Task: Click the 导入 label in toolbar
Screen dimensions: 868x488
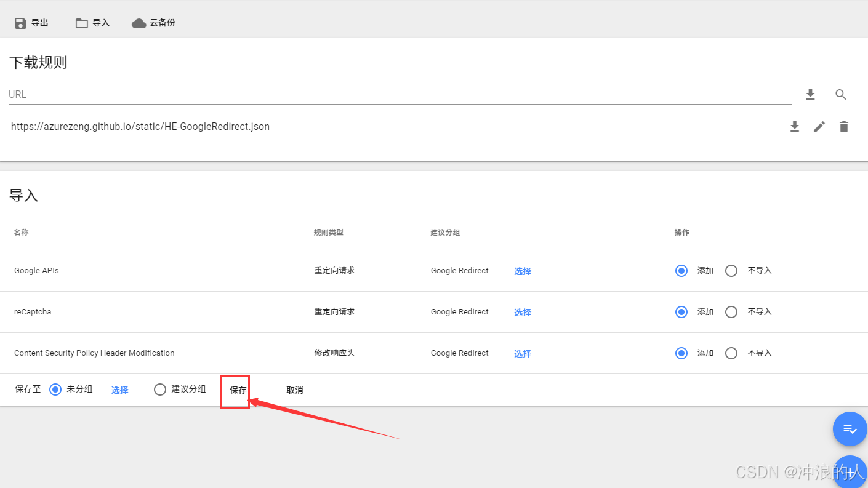Action: tap(101, 23)
